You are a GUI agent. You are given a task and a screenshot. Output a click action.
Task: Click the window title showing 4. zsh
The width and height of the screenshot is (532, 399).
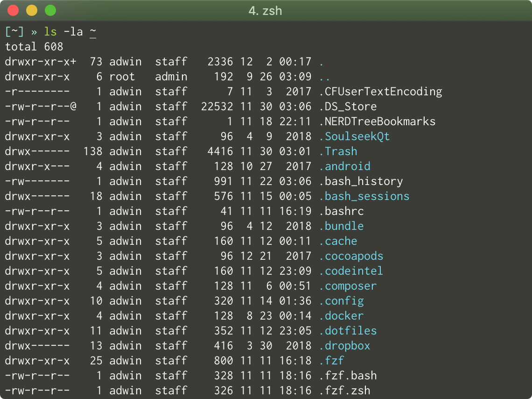[x=266, y=11]
